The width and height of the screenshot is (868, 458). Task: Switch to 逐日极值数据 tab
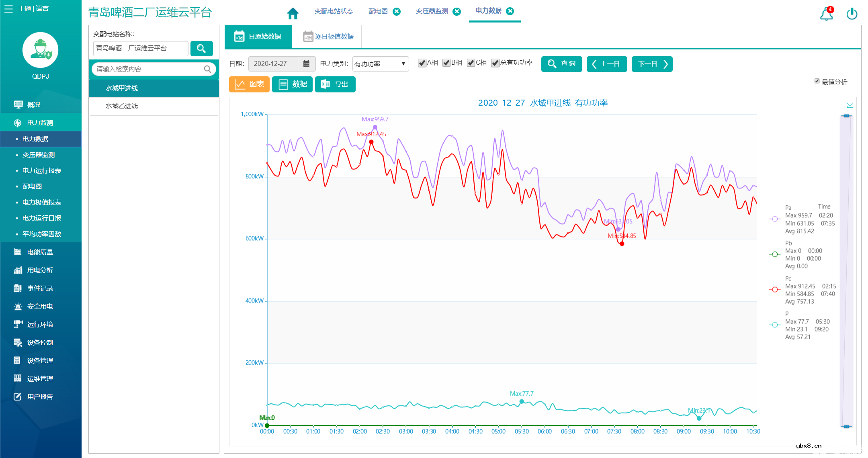[x=328, y=37]
